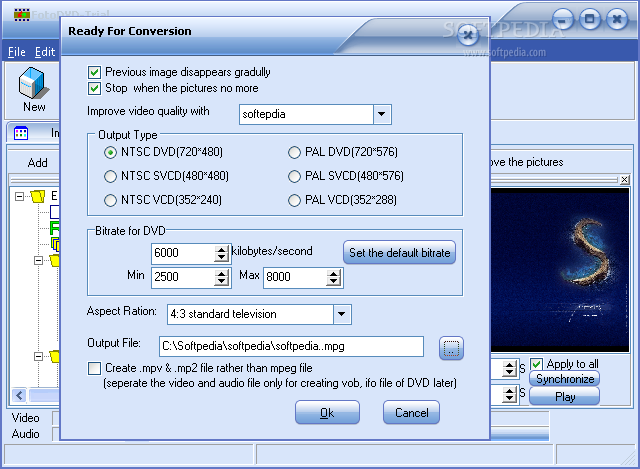Select NTSC VCD(352*240) output type
The width and height of the screenshot is (640, 469).
(110, 200)
